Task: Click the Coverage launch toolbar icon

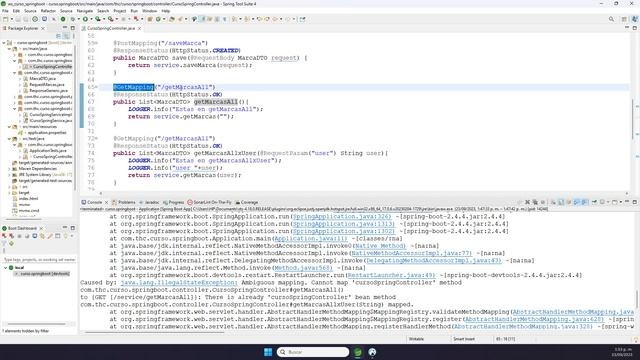Action: point(98,19)
